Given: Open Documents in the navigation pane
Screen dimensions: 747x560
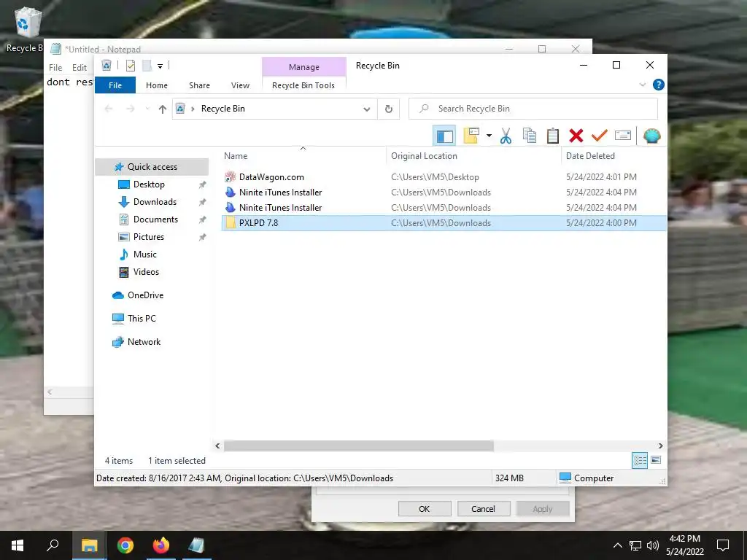Looking at the screenshot, I should [155, 219].
